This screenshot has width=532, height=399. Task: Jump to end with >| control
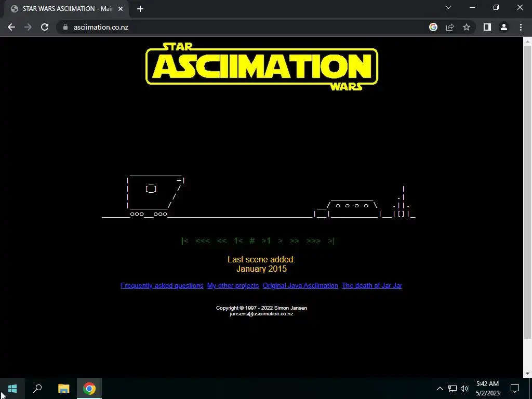(331, 241)
